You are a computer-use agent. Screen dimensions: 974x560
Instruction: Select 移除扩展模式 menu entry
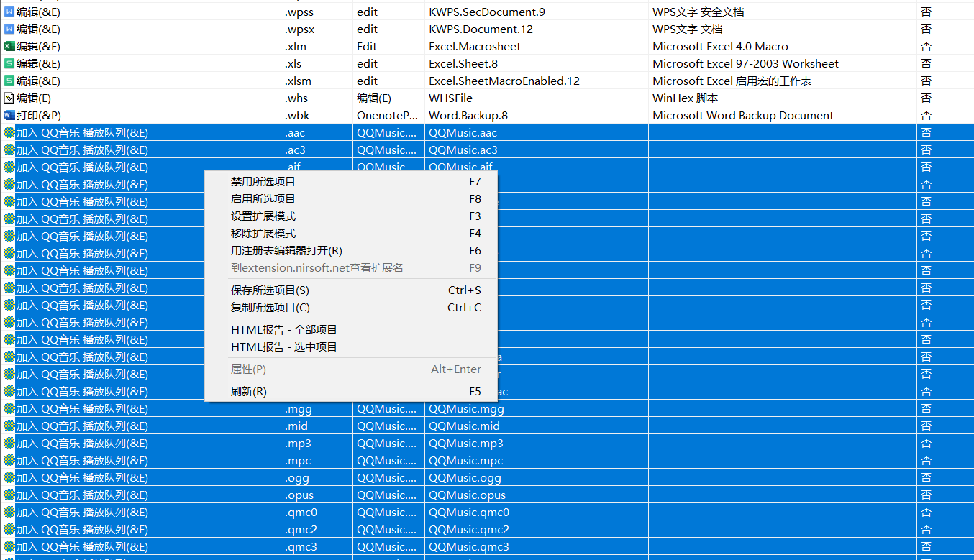coord(263,234)
